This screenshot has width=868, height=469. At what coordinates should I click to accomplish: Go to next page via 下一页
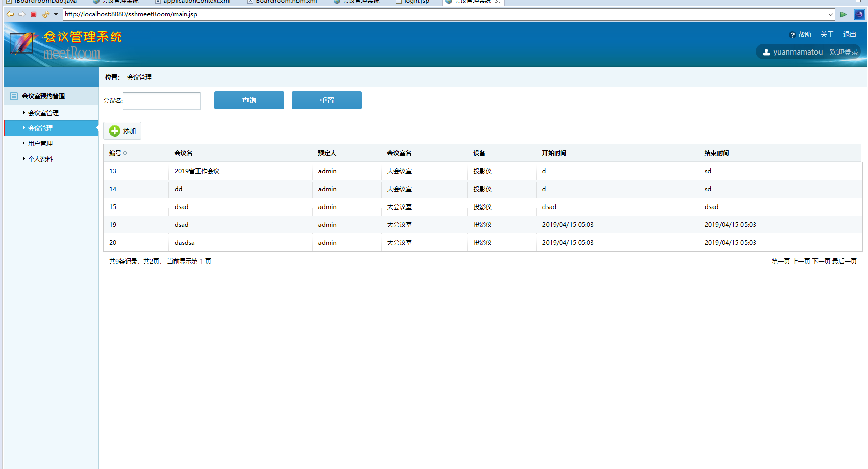pyautogui.click(x=821, y=262)
